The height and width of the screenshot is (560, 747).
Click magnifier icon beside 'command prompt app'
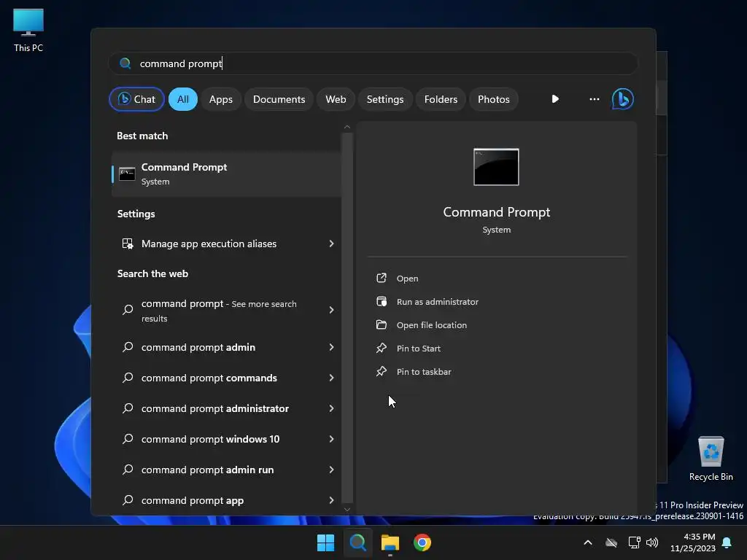128,500
